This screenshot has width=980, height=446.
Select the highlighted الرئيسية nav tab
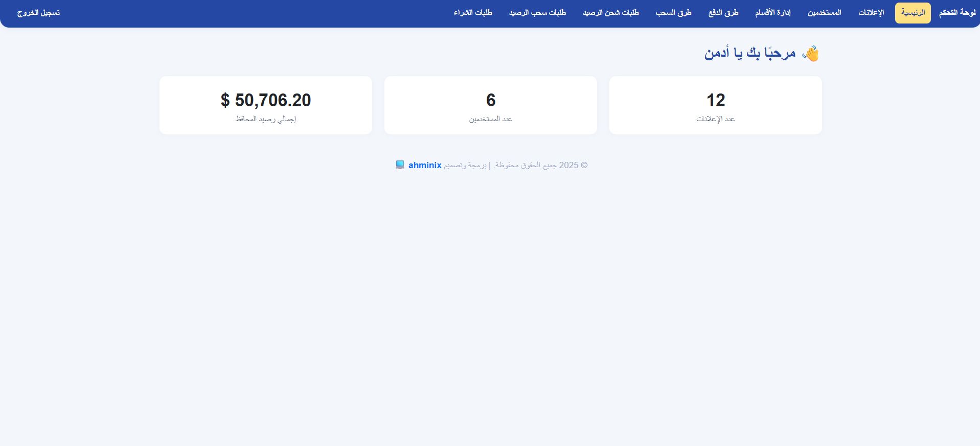(913, 13)
